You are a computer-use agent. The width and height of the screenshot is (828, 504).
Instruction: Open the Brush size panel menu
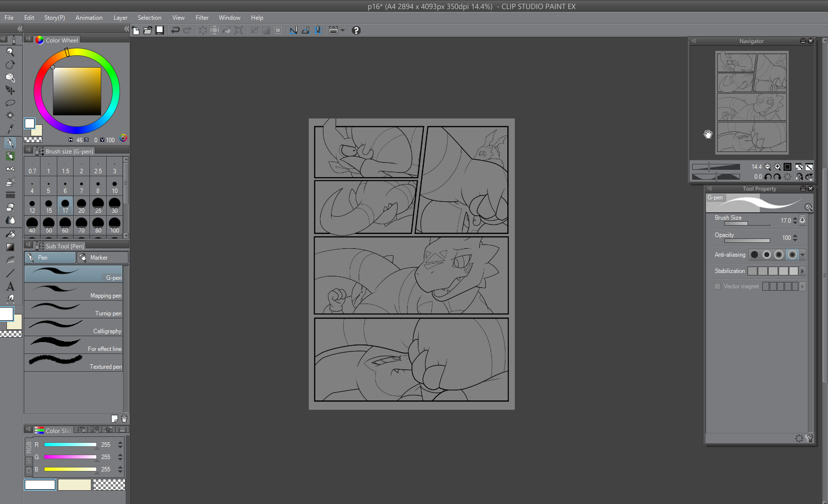pyautogui.click(x=28, y=150)
